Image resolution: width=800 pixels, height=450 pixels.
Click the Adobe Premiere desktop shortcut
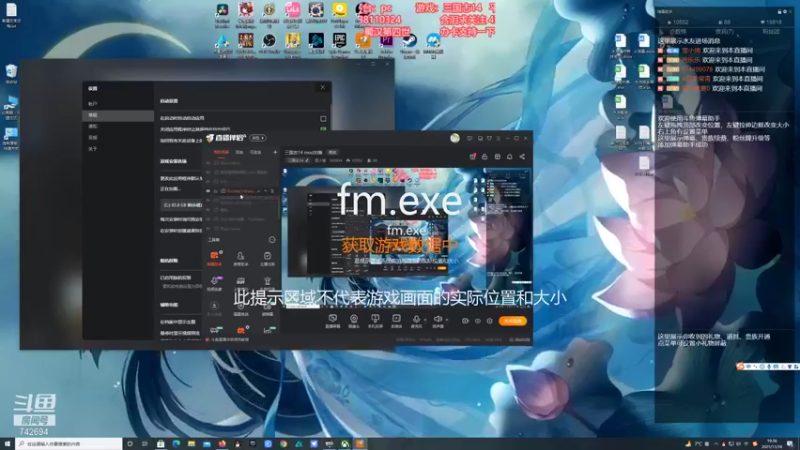386,45
